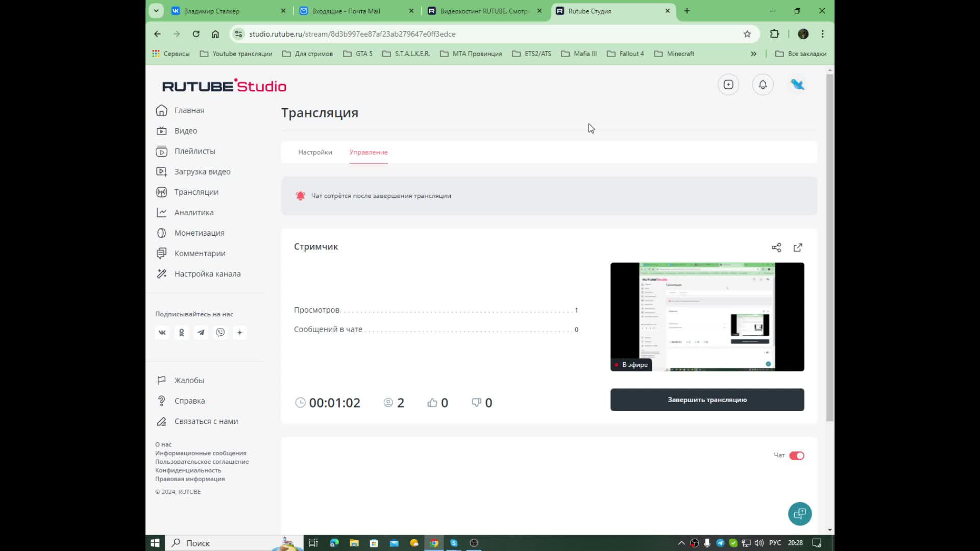Open the Viber social link icon
This screenshot has height=551, width=980.
pos(220,332)
